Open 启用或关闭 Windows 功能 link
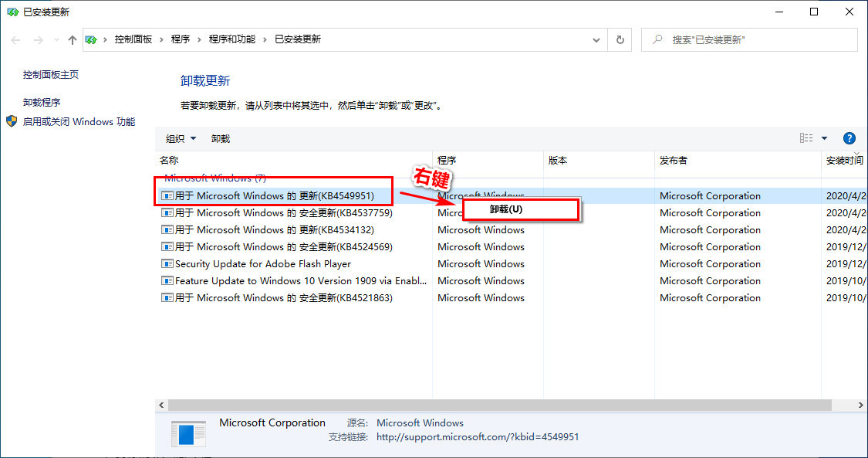The height and width of the screenshot is (458, 868). 79,122
